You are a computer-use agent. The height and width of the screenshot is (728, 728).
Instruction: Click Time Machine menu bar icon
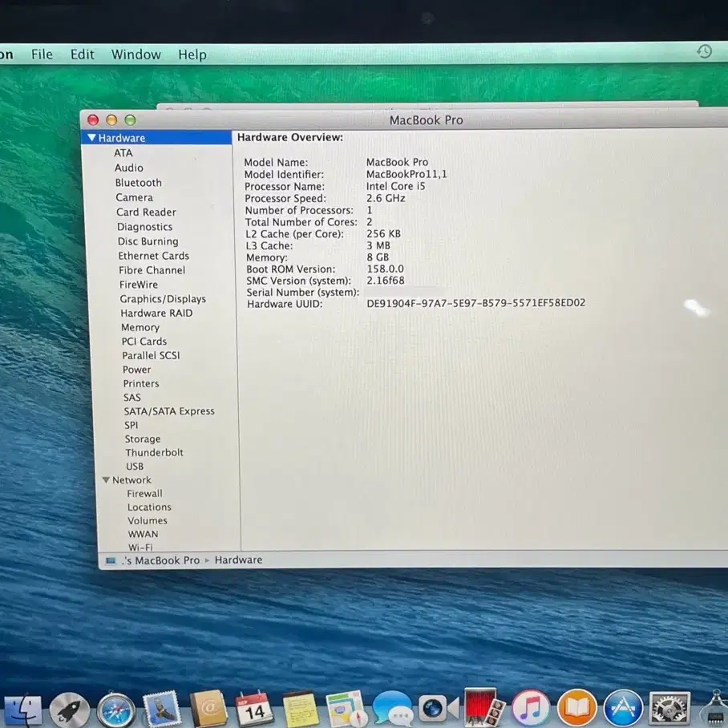pos(704,51)
